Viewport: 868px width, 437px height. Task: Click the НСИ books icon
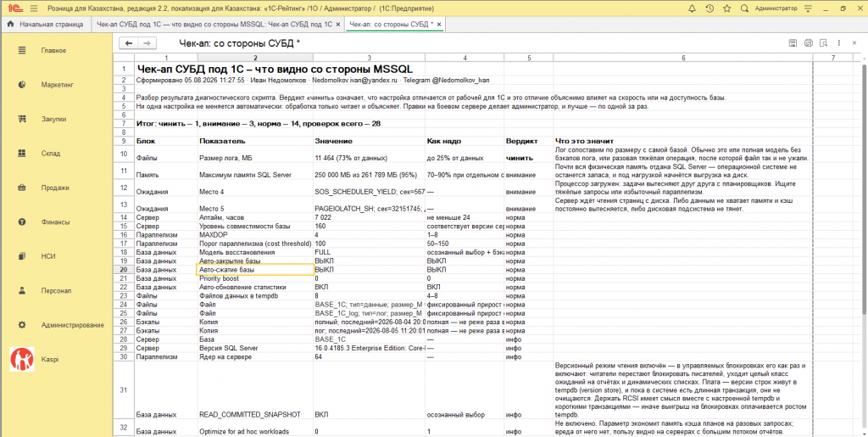coord(22,256)
